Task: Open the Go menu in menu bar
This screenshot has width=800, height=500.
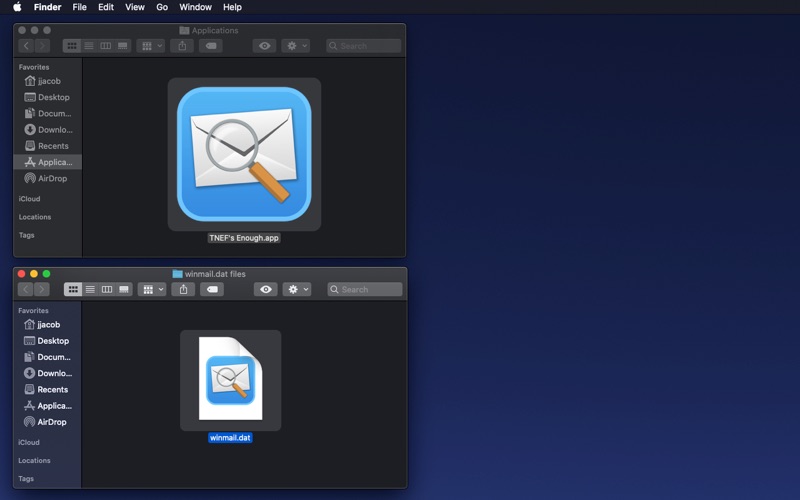Action: pos(162,7)
